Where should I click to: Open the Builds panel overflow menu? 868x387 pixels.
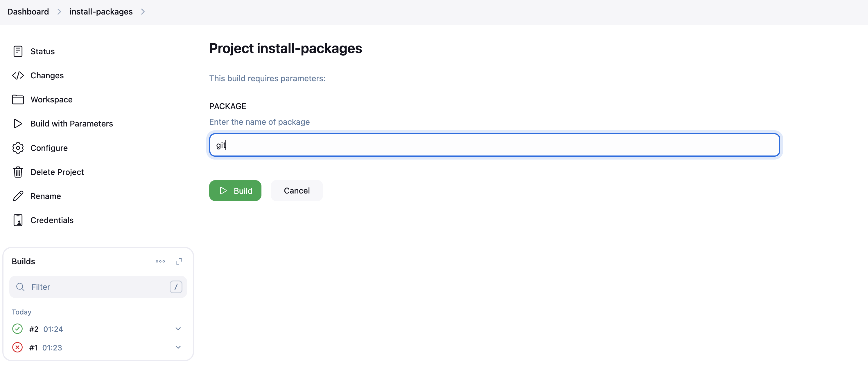160,261
